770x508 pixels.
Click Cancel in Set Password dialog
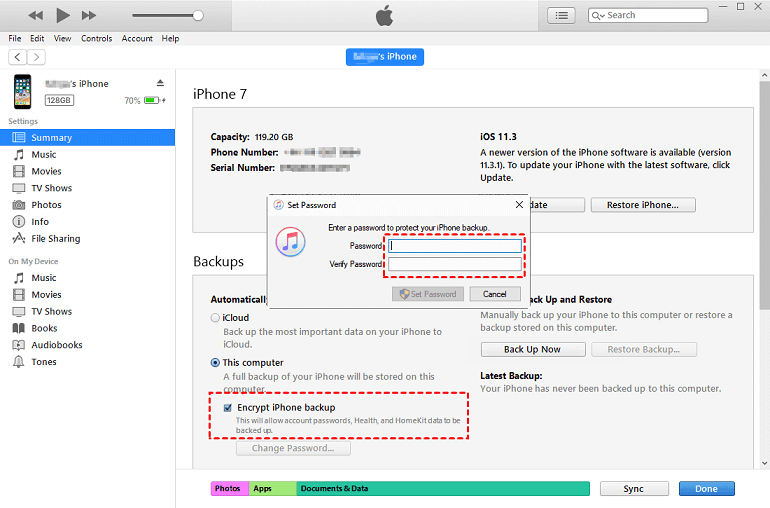(x=494, y=294)
